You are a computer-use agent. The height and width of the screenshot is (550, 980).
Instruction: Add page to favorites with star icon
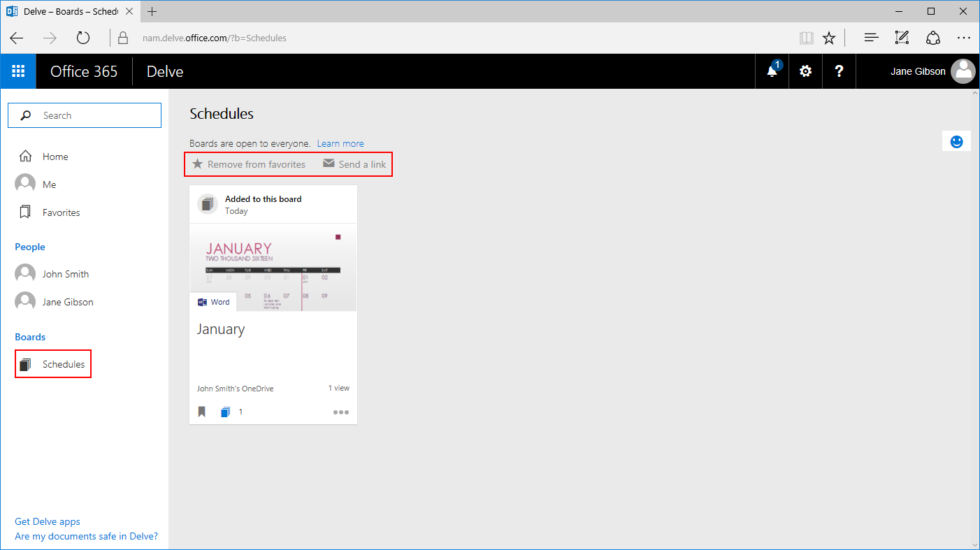(829, 38)
